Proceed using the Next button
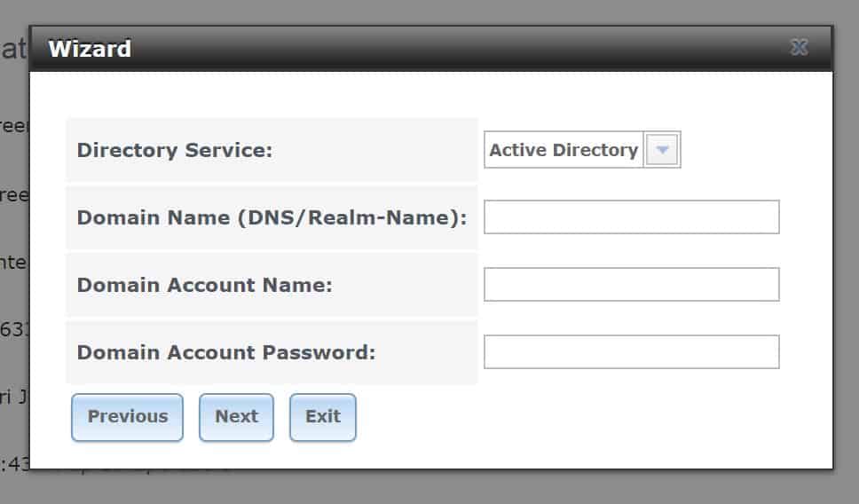The width and height of the screenshot is (859, 504). [236, 417]
